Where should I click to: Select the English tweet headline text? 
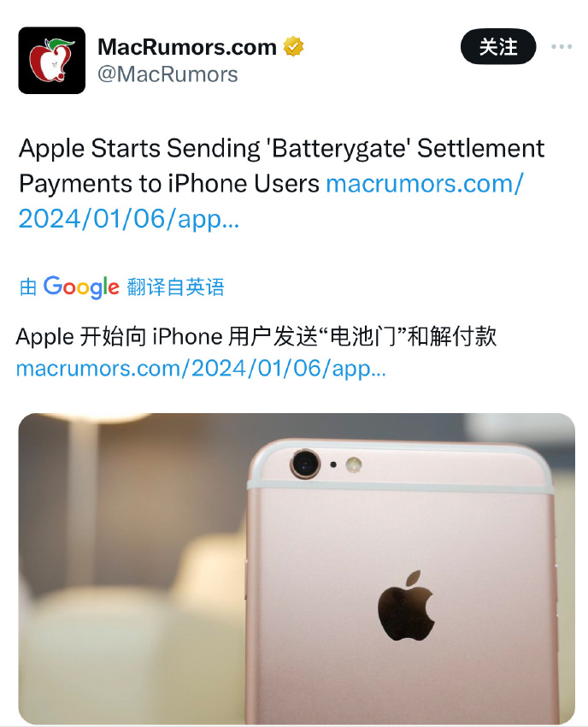click(x=281, y=166)
